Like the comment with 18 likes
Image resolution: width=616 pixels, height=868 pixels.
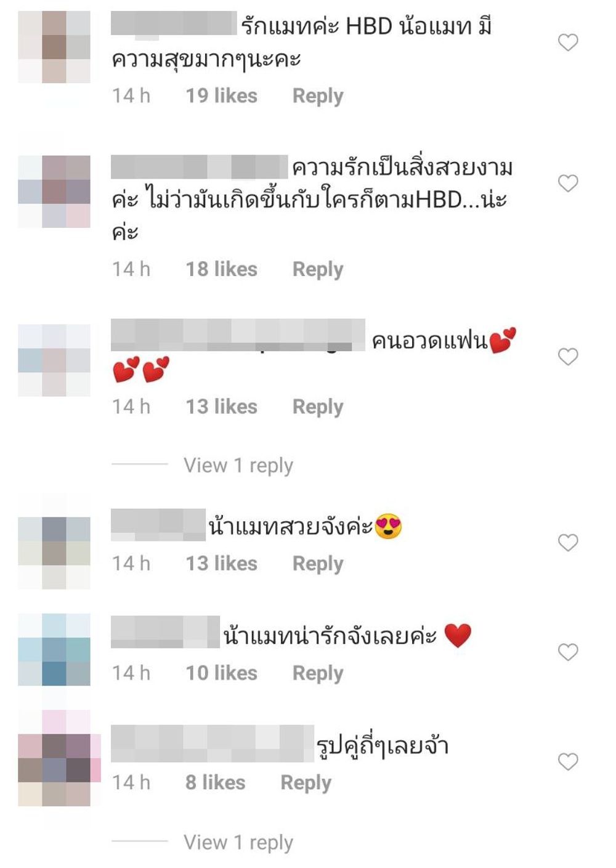tap(568, 184)
